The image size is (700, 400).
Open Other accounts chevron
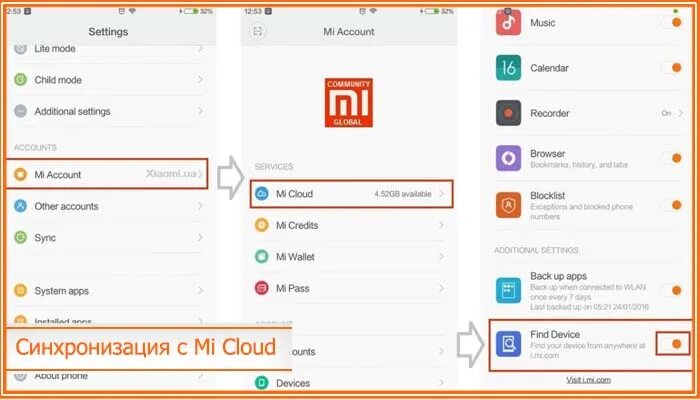click(x=200, y=206)
